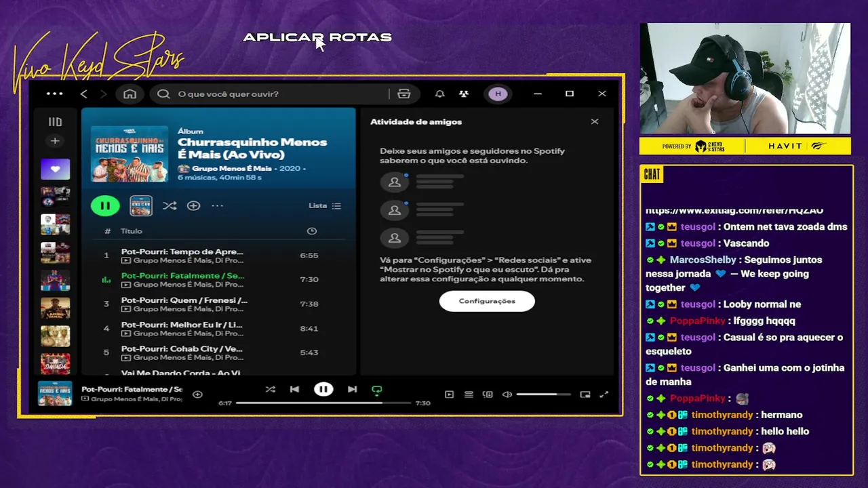Viewport: 868px width, 488px height.
Task: Open the mini player
Action: coord(585,394)
